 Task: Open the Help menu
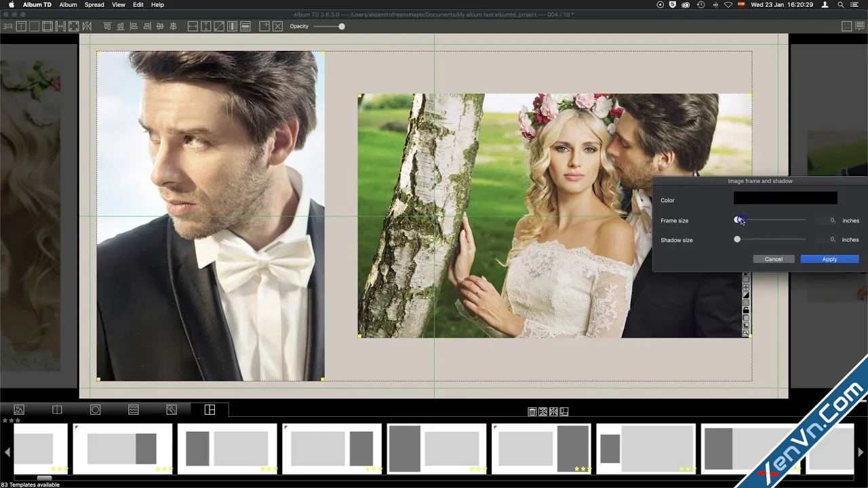tap(157, 5)
